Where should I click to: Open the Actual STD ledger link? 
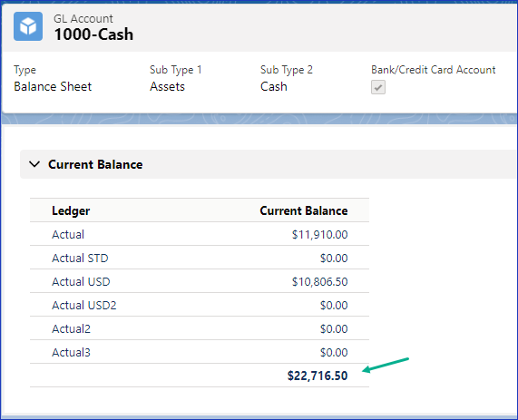(80, 259)
